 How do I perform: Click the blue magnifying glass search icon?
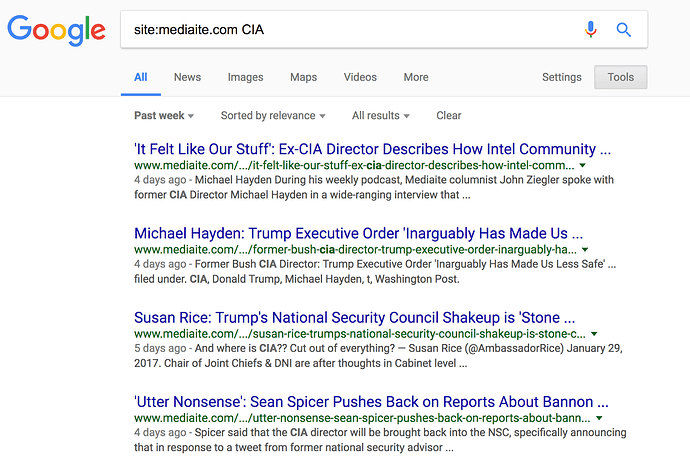624,30
